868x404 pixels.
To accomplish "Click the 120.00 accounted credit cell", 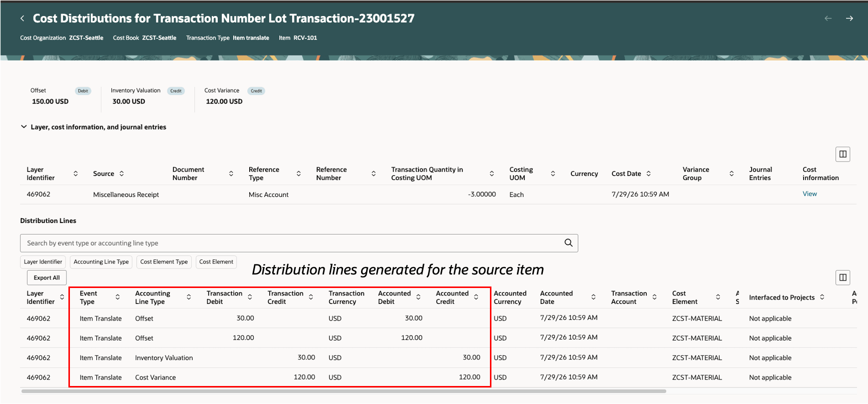I will click(x=469, y=377).
